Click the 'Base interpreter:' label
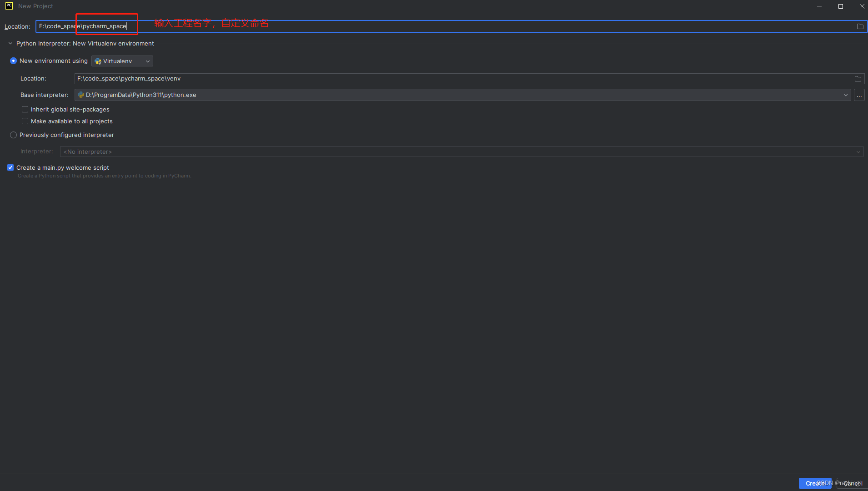The image size is (868, 491). click(45, 95)
